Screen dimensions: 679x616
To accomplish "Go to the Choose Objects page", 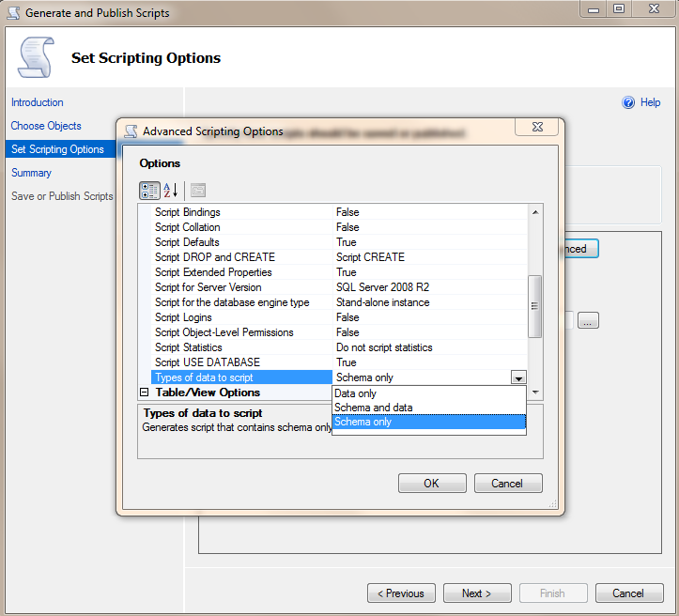I will pos(46,126).
